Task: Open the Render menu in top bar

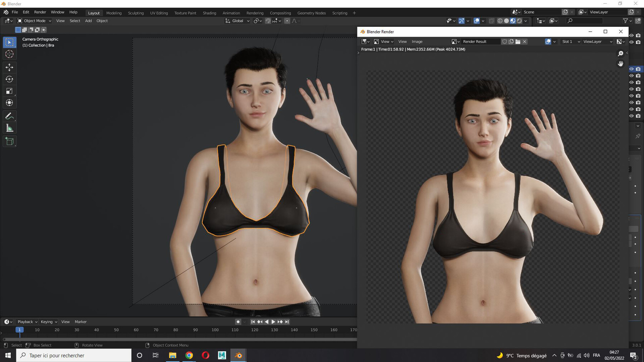Action: [40, 12]
